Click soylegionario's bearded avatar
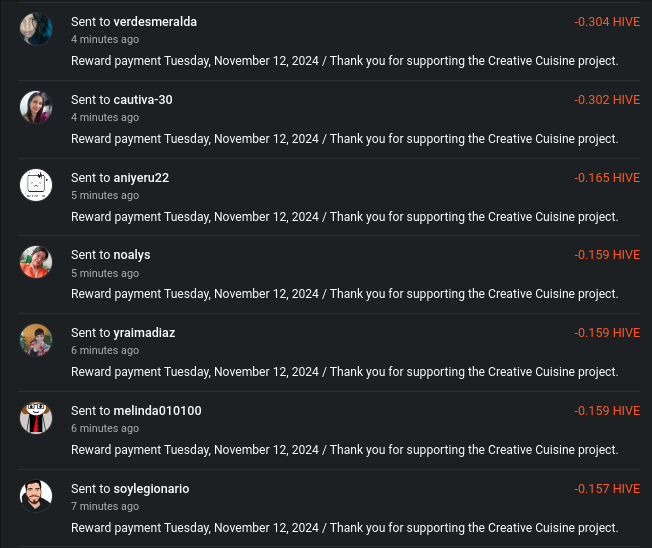The width and height of the screenshot is (652, 548). 36,496
